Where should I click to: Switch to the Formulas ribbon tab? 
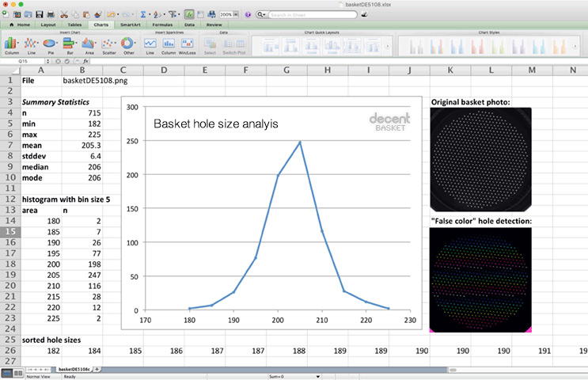coord(161,25)
